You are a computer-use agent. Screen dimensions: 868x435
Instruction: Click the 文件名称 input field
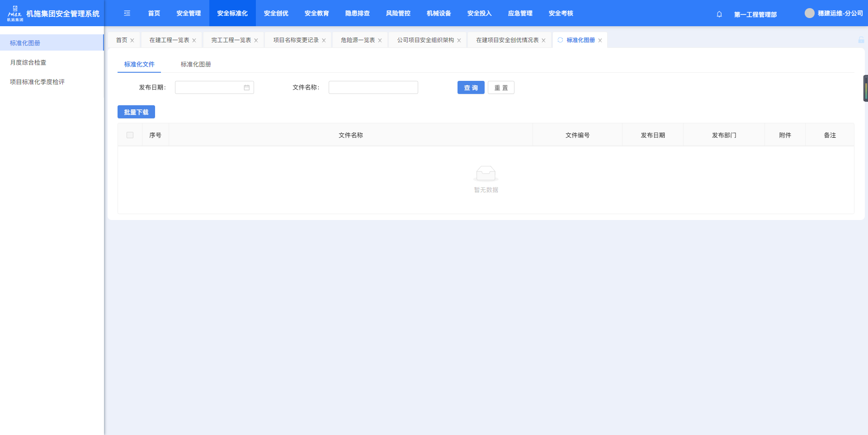[x=373, y=88]
